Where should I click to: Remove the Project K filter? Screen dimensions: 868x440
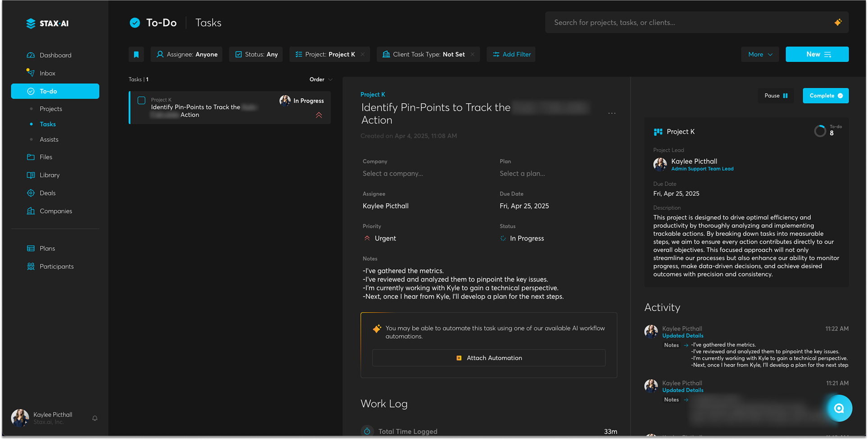click(x=363, y=54)
